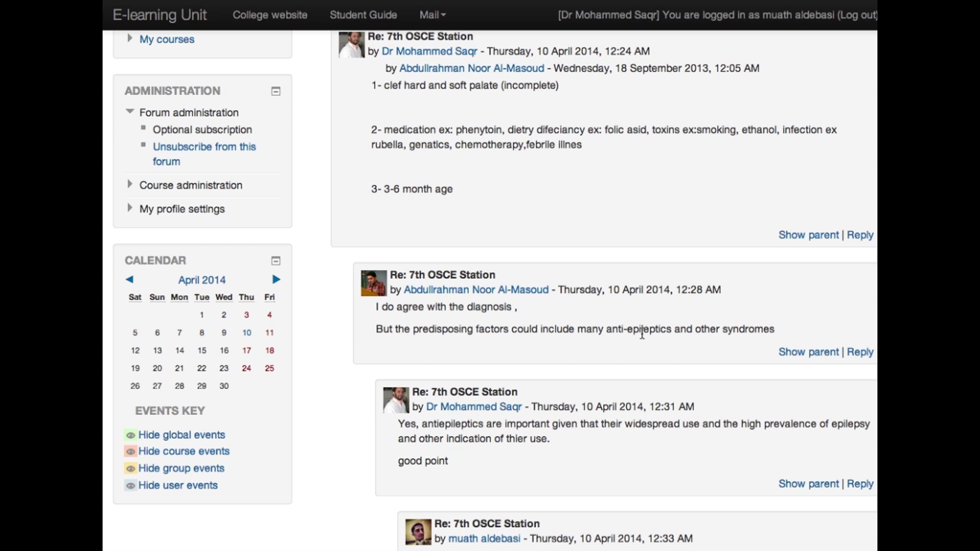This screenshot has width=980, height=551.
Task: Click Dr Mohammed Saqr's avatar in top post
Action: tap(351, 44)
